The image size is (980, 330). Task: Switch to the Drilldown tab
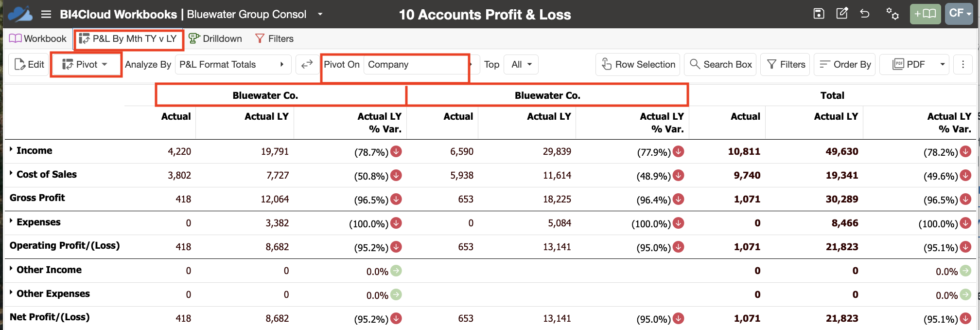[x=215, y=38]
